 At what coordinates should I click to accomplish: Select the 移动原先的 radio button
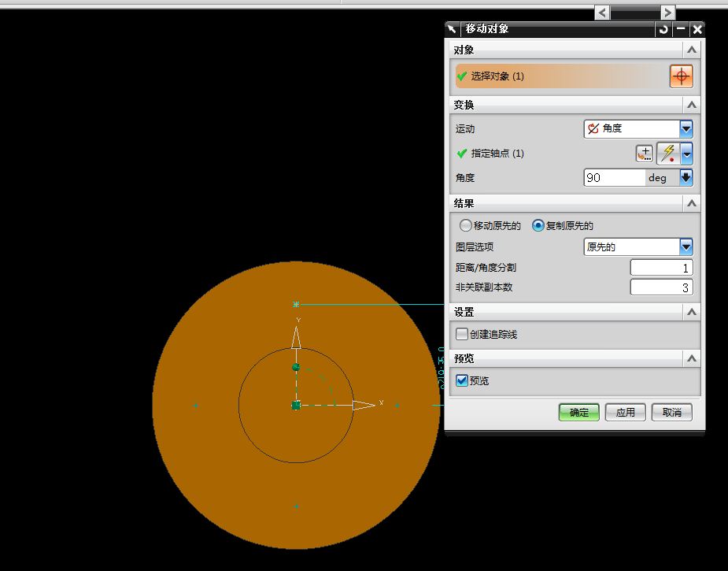pos(465,226)
